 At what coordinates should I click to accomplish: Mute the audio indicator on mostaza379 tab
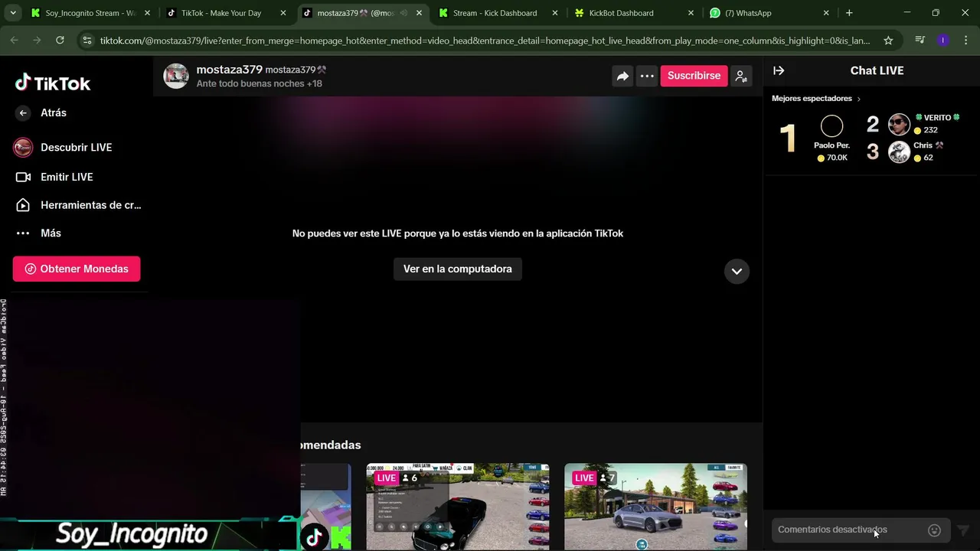[x=403, y=13]
